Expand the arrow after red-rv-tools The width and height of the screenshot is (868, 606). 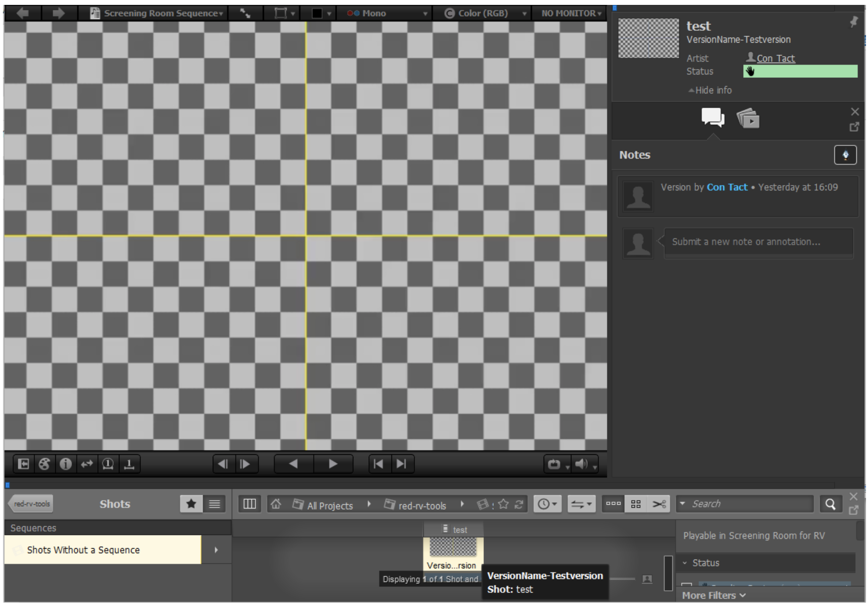462,504
